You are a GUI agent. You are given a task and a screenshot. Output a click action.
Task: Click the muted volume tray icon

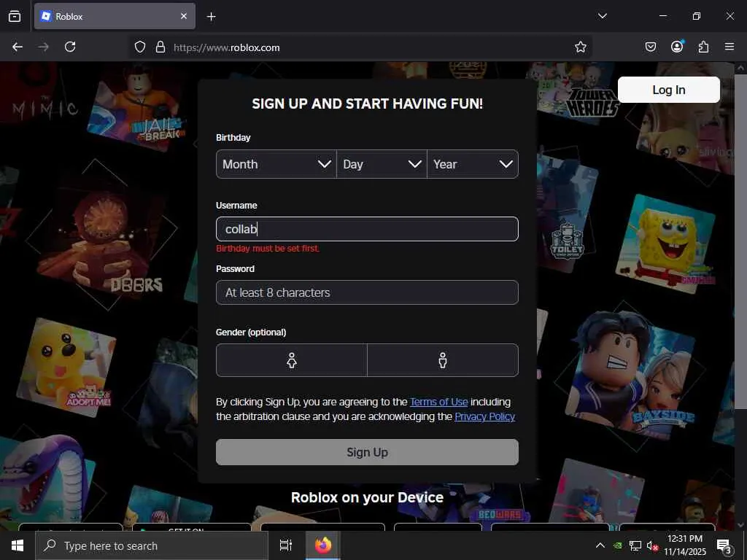coord(652,545)
